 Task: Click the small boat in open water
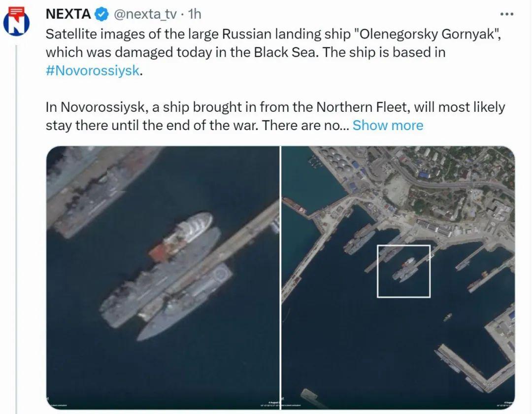(447, 317)
